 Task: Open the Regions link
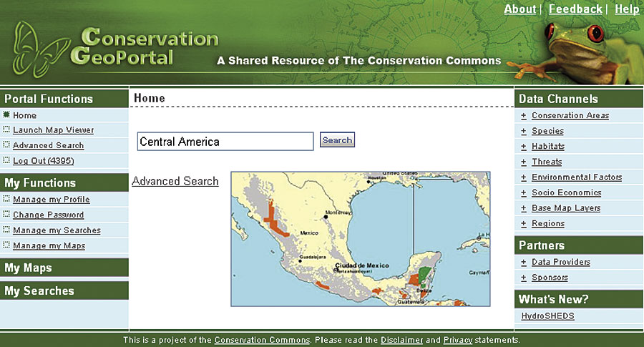pos(548,224)
